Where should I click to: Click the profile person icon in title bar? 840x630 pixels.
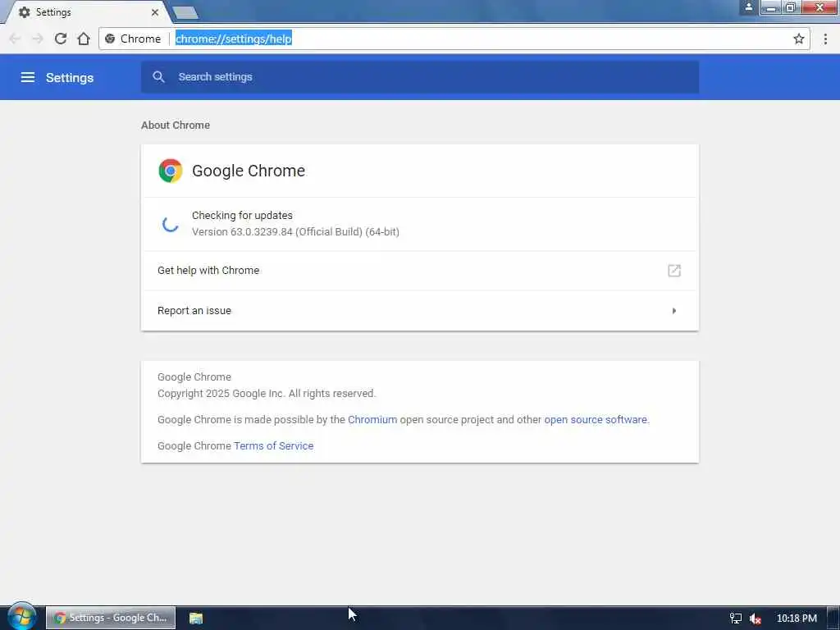748,7
